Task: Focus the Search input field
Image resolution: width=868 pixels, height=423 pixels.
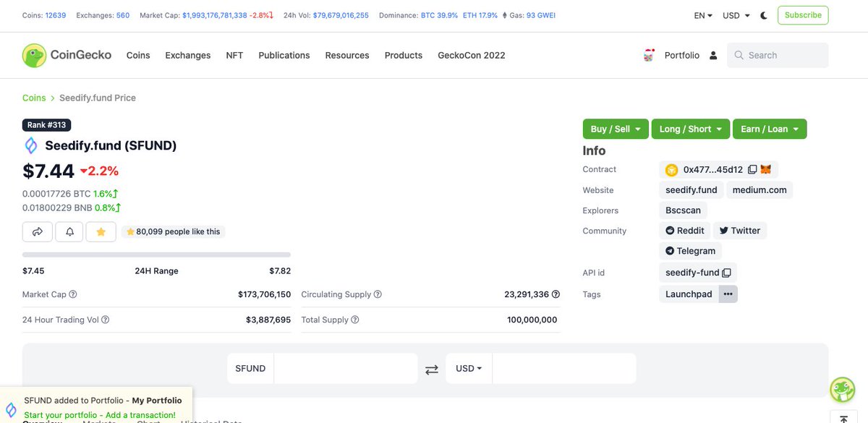Action: point(778,56)
